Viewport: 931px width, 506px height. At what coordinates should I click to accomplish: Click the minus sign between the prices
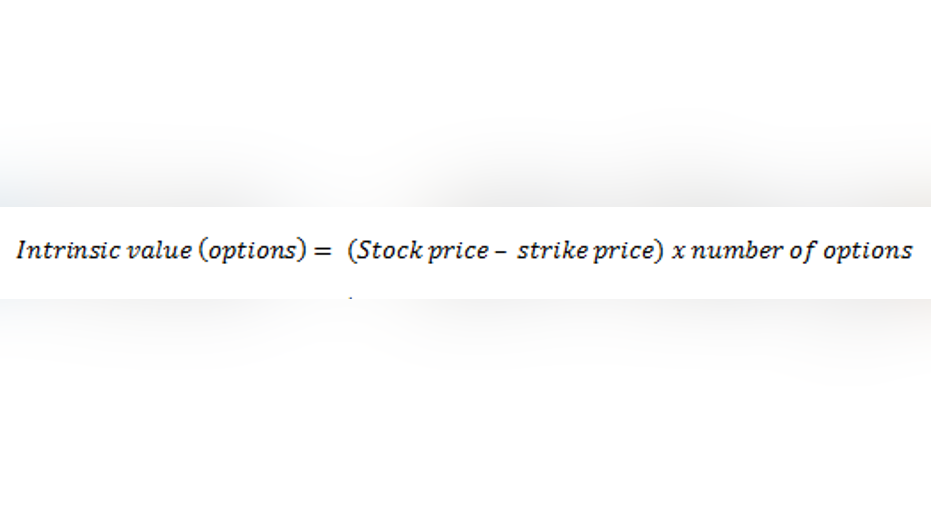coord(500,253)
